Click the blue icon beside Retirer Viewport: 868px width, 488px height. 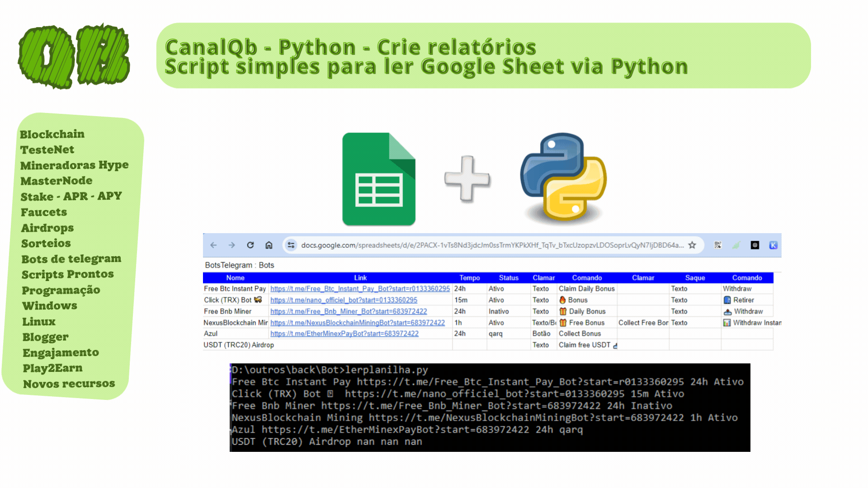click(x=727, y=300)
